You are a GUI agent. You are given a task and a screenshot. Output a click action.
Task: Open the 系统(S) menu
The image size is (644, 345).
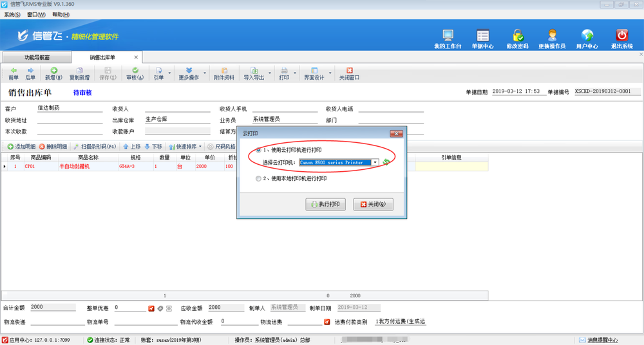(x=12, y=14)
